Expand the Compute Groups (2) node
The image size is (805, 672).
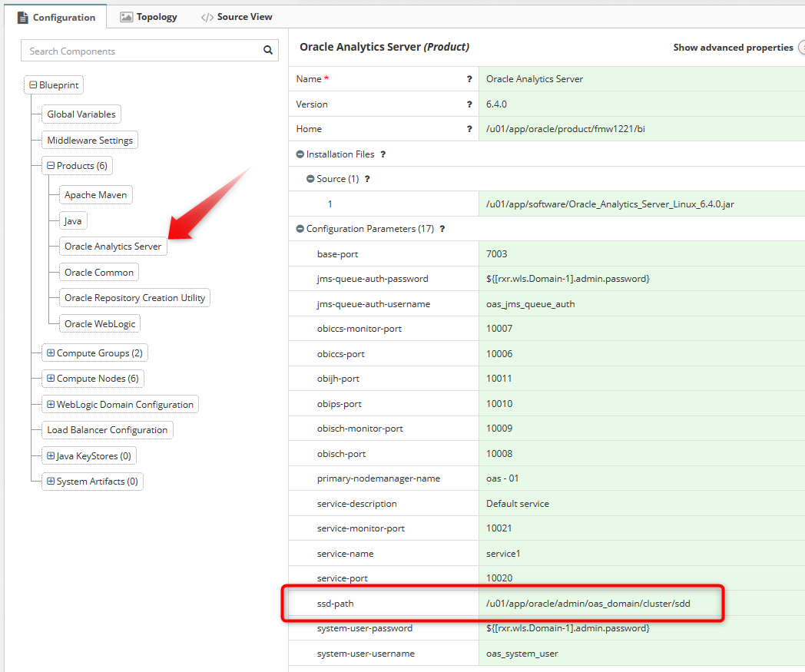coord(51,353)
